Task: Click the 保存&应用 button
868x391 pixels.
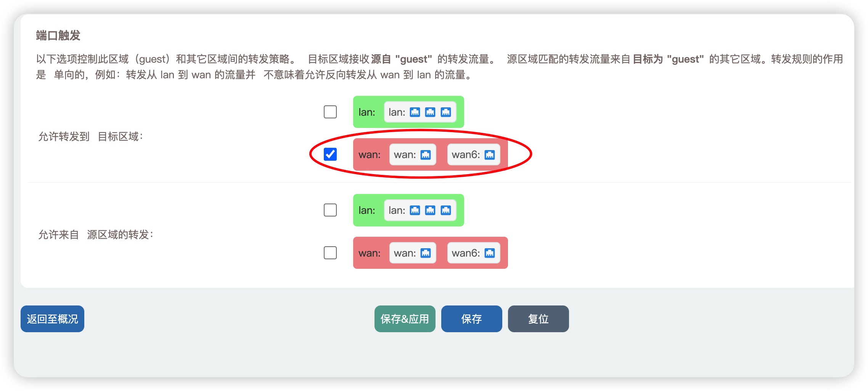Action: [405, 318]
